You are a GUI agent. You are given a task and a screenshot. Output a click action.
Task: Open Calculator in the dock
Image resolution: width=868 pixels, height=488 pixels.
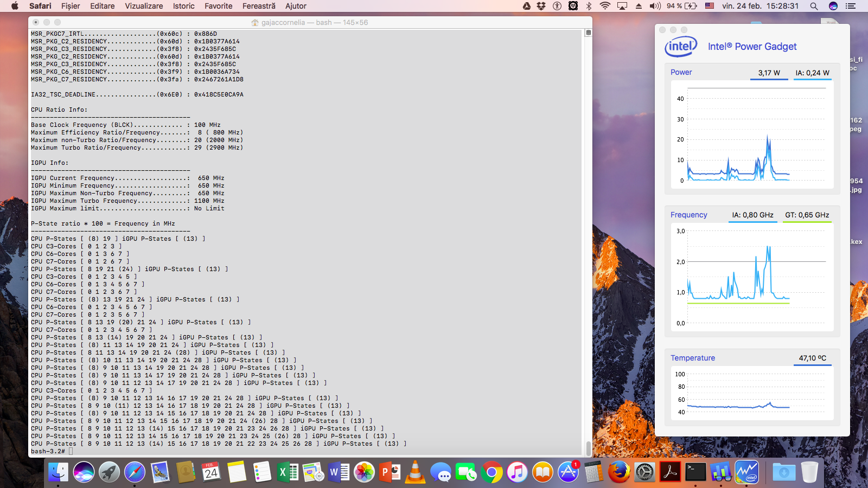pyautogui.click(x=593, y=472)
